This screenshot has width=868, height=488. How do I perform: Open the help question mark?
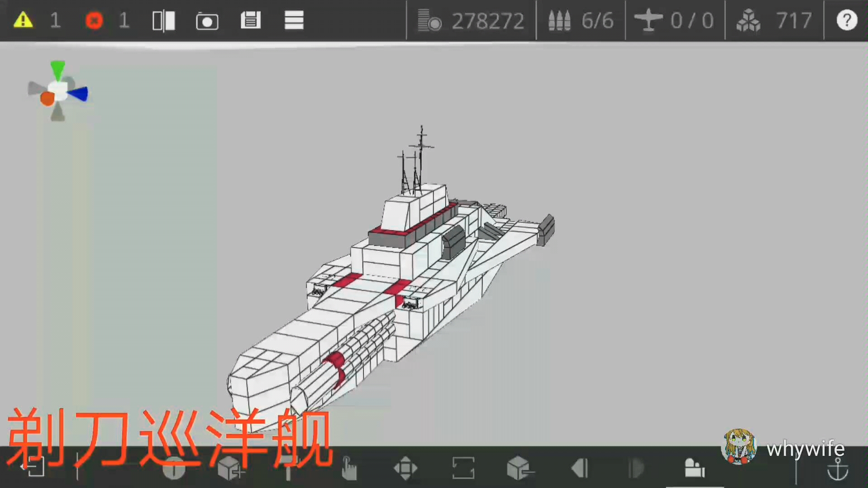click(x=847, y=20)
